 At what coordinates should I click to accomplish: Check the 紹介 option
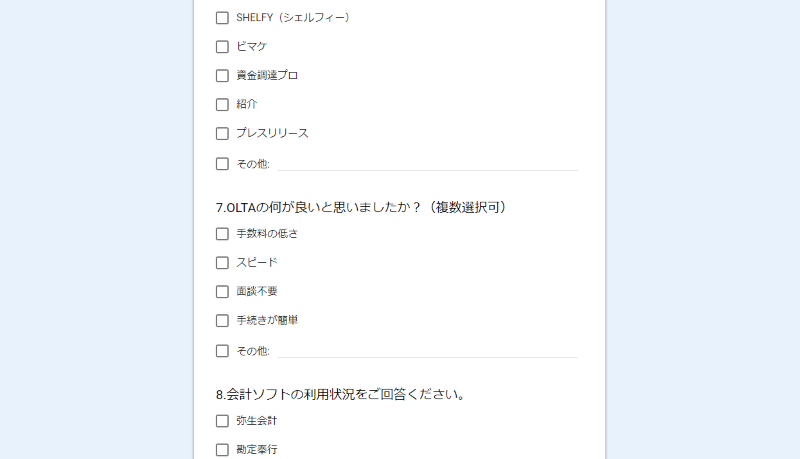coord(222,105)
